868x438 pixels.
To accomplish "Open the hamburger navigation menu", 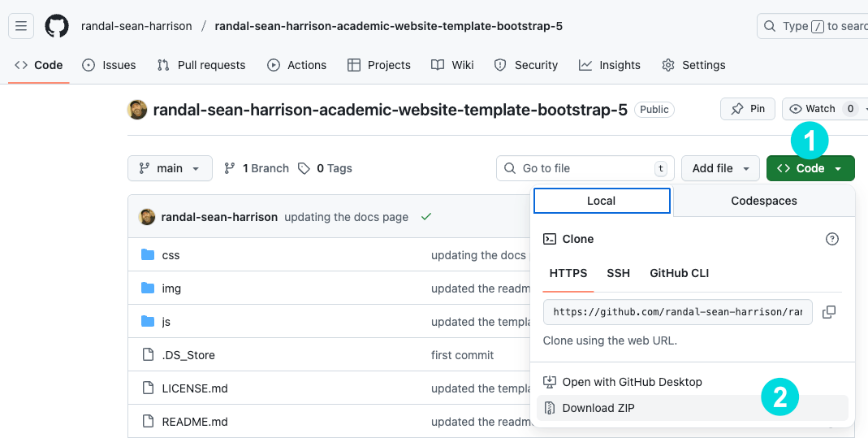I will [21, 26].
